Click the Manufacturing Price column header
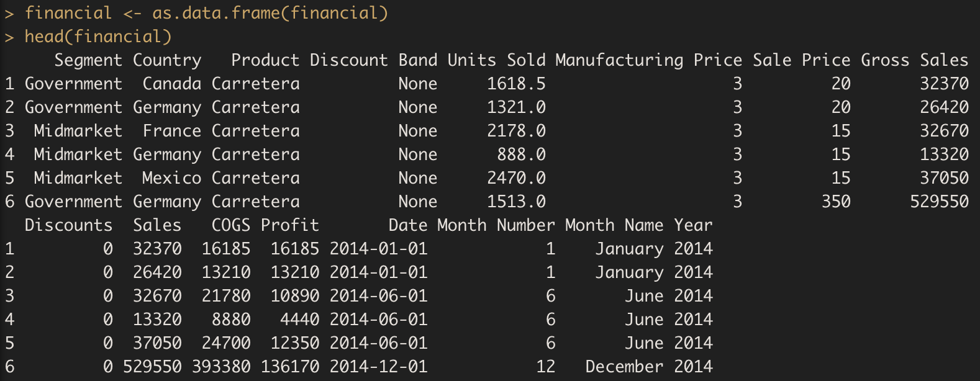This screenshot has height=381, width=980. pyautogui.click(x=648, y=60)
